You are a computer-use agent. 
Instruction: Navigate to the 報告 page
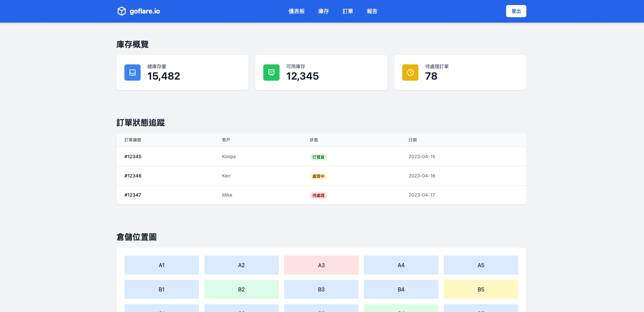(372, 11)
